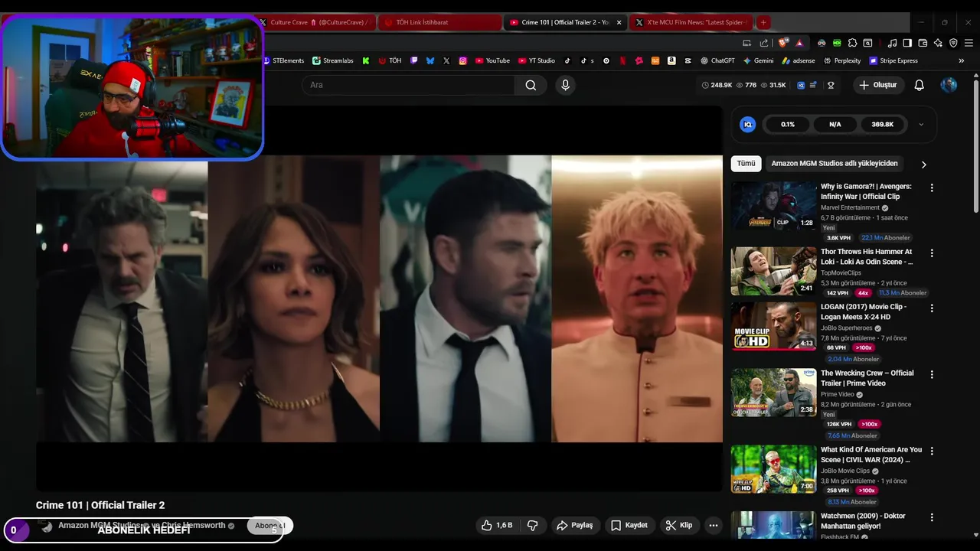Open the Twitch bookmark icon
980x551 pixels.
(413, 60)
